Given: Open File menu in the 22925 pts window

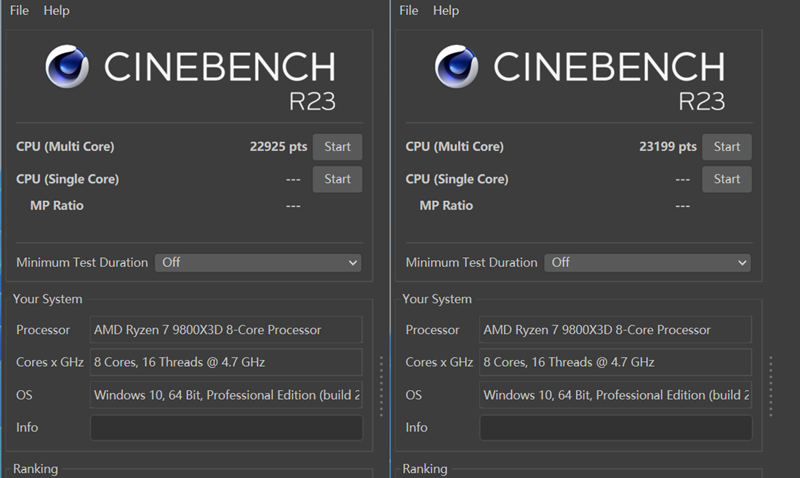Looking at the screenshot, I should 20,10.
